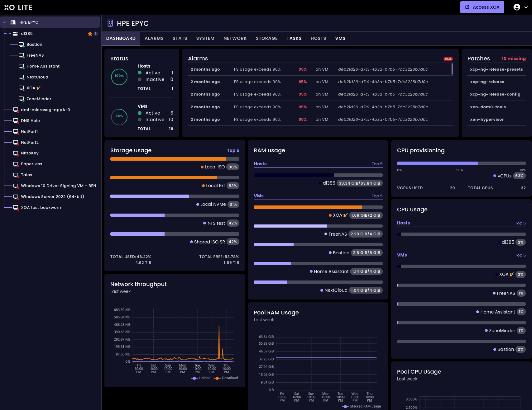Click the XOA test bookworm VM icon
The width and height of the screenshot is (532, 410).
[x=16, y=208]
